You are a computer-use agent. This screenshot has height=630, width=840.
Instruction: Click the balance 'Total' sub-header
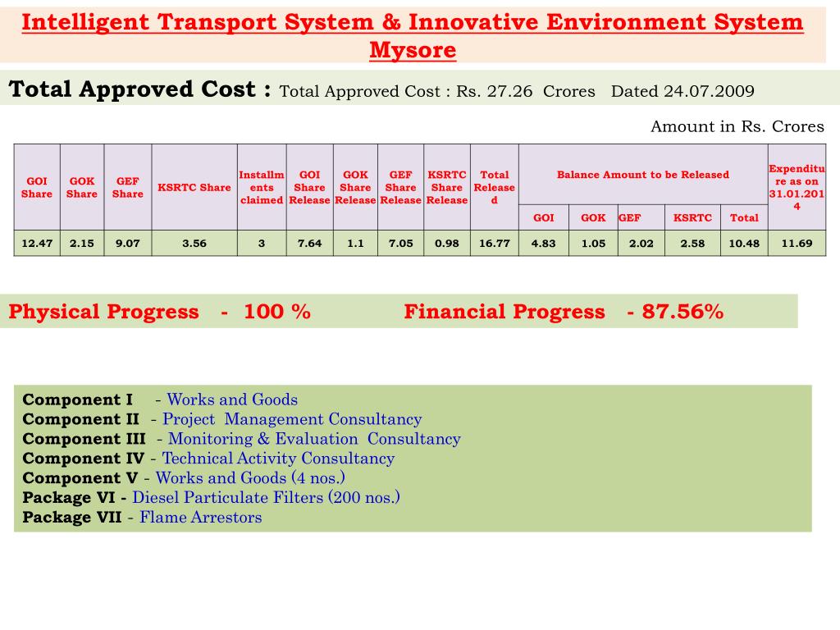744,218
